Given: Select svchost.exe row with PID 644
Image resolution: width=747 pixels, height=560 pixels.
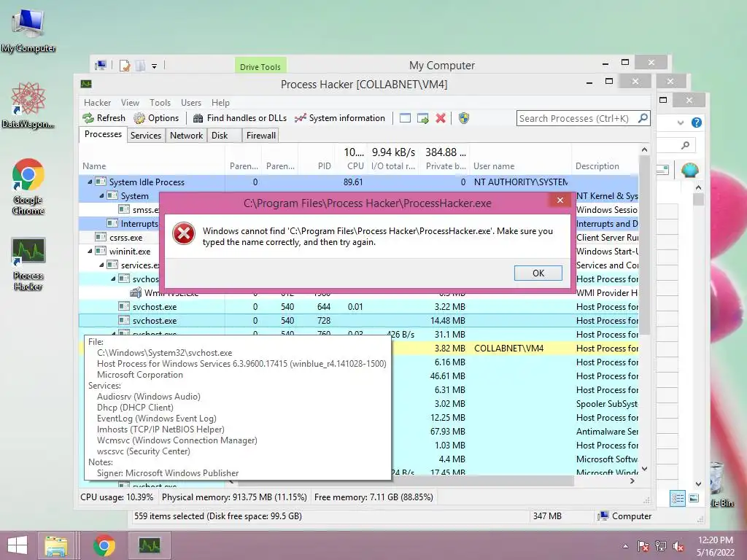Looking at the screenshot, I should (x=358, y=307).
